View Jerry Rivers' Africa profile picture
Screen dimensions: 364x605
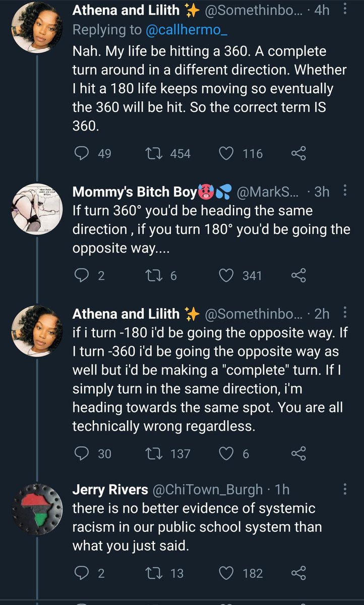pos(37,505)
